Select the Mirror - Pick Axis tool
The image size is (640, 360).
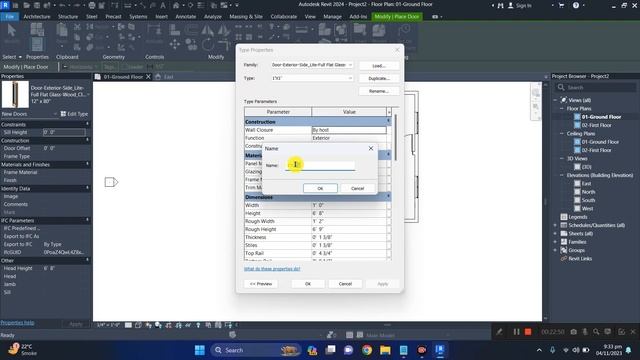pos(207,29)
